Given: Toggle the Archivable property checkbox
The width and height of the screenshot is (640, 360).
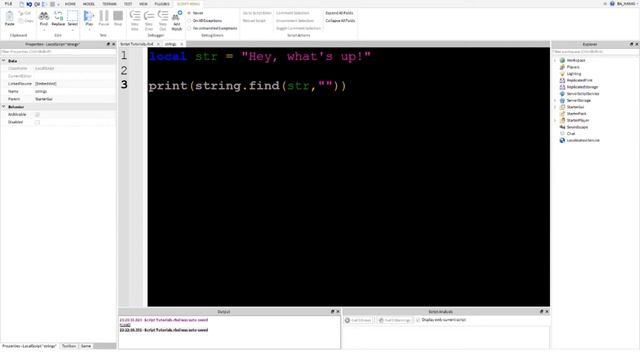Looking at the screenshot, I should (37, 115).
